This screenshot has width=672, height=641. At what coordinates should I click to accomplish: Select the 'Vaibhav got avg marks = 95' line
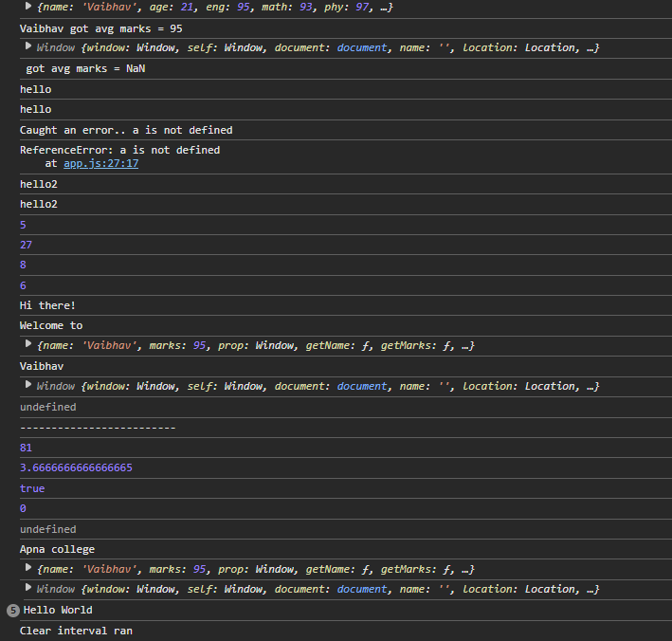click(101, 28)
